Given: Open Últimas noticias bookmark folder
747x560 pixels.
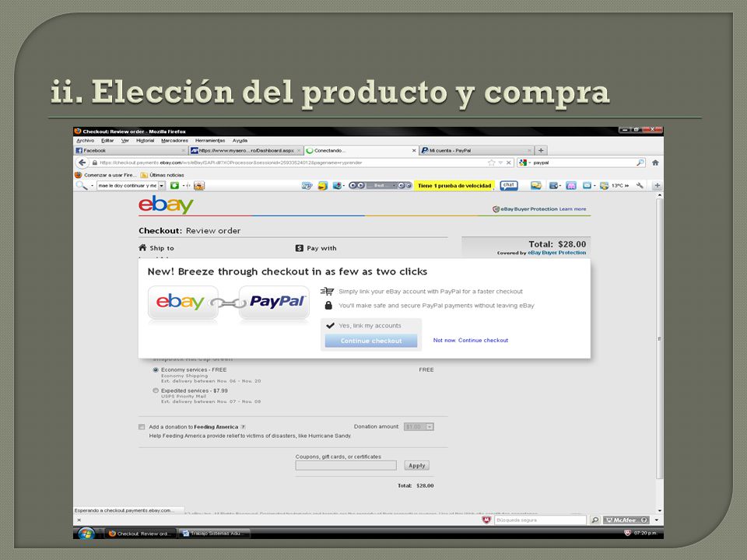Looking at the screenshot, I should (x=163, y=175).
